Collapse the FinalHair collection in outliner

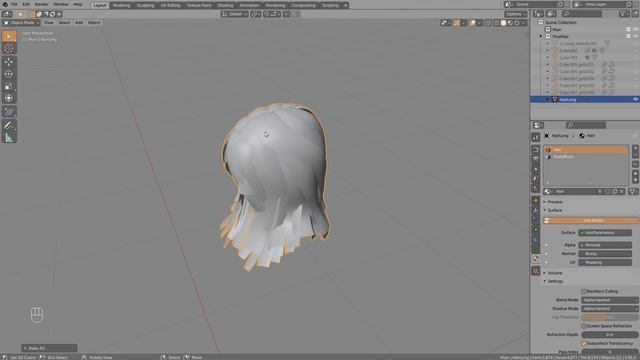tap(541, 36)
